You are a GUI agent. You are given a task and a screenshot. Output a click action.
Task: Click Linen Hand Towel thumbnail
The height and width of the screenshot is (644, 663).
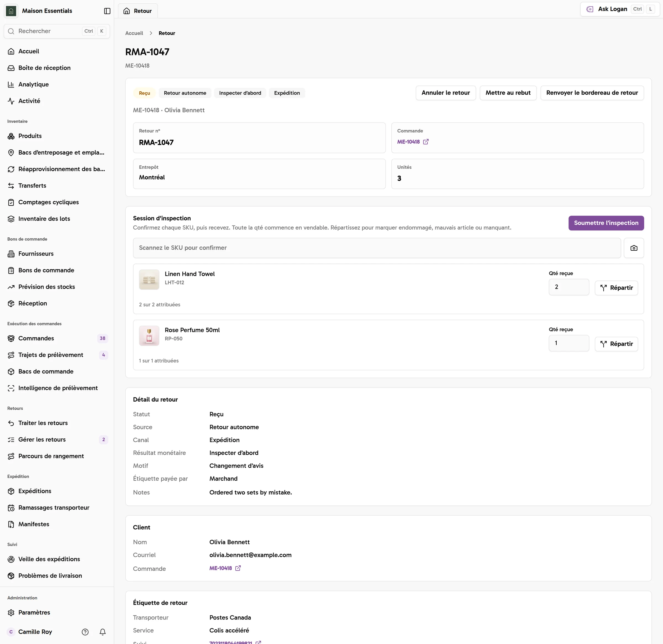pyautogui.click(x=149, y=280)
